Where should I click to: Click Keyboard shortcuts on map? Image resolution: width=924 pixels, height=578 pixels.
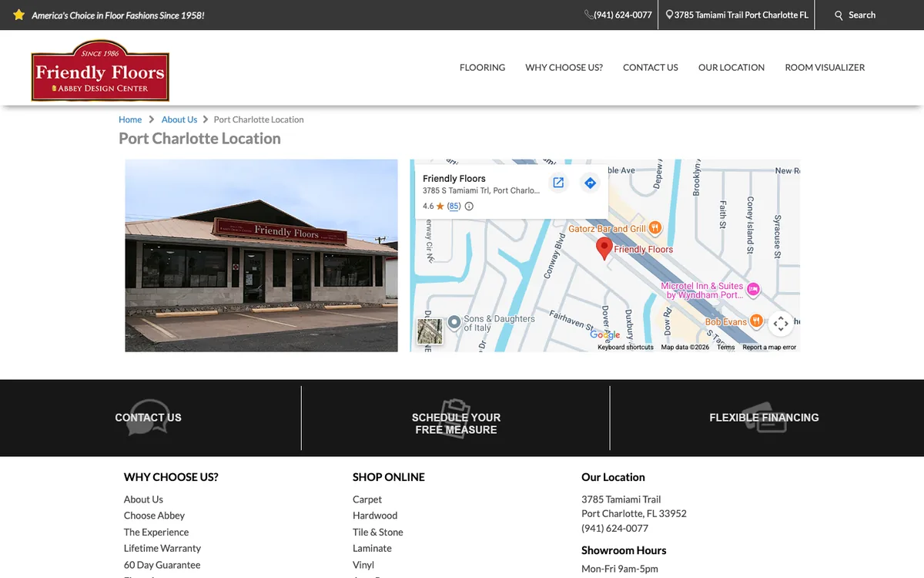[x=625, y=348]
